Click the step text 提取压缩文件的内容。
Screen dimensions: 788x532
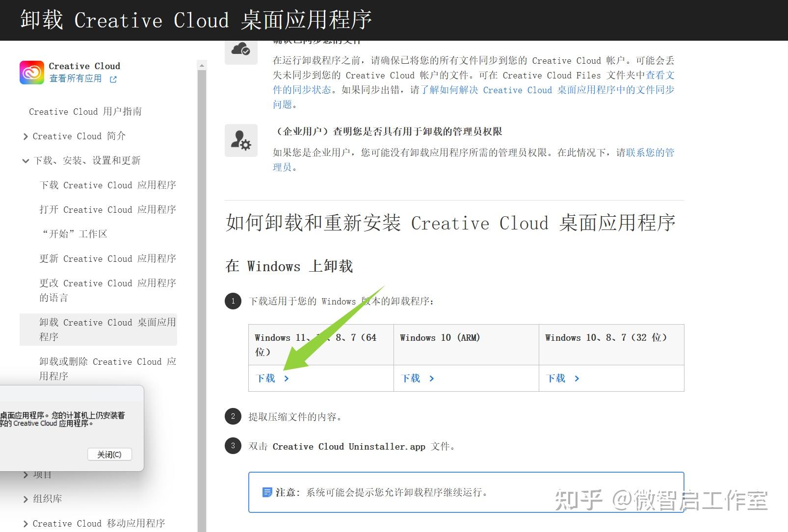296,417
